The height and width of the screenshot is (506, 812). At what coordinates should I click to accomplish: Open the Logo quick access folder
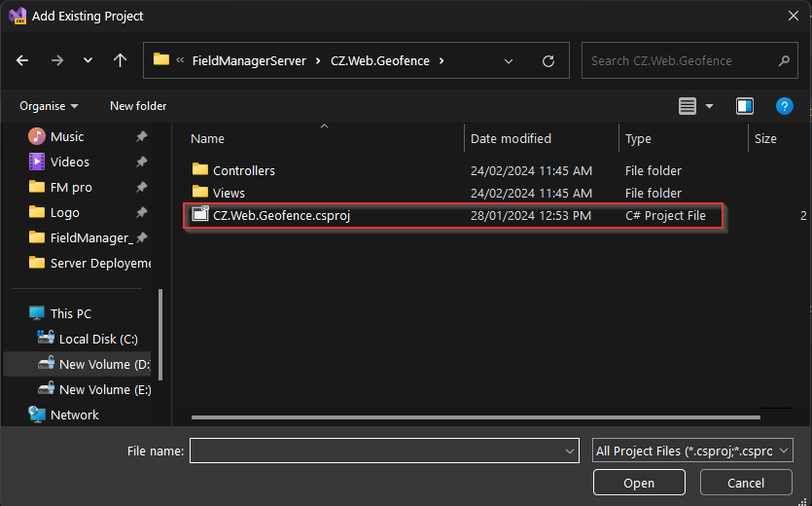pyautogui.click(x=65, y=213)
